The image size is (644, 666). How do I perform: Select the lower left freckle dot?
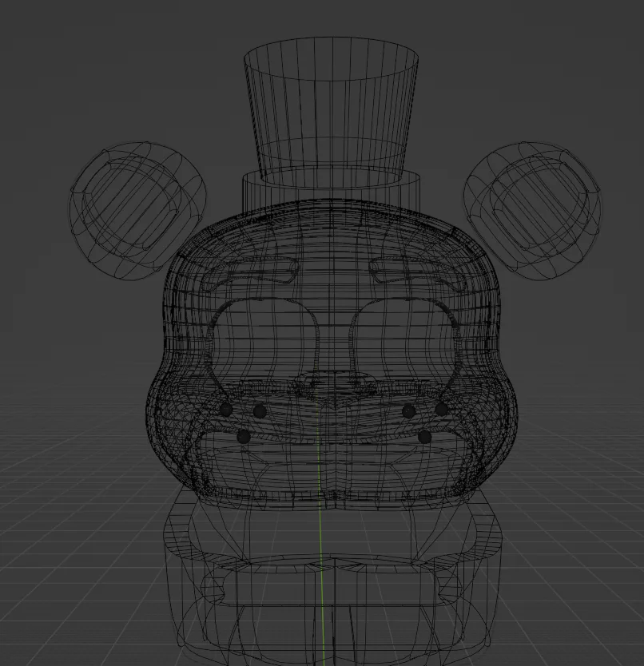point(243,437)
